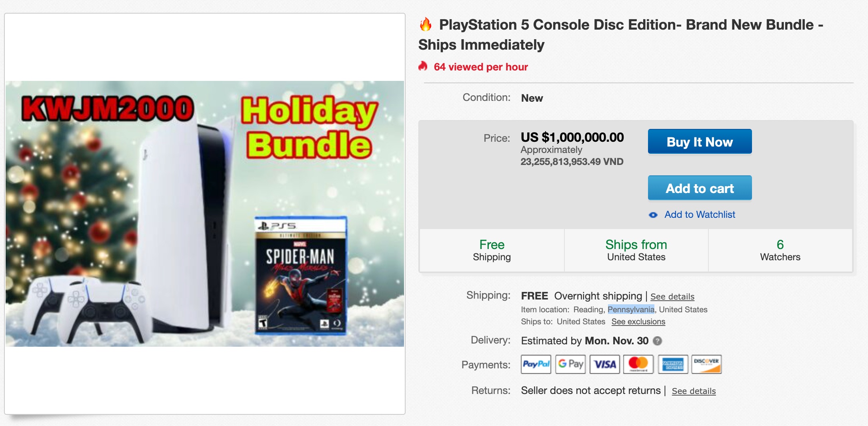Click the highlighted Pennsylvania text
Viewport: 868px width, 426px height.
click(631, 309)
